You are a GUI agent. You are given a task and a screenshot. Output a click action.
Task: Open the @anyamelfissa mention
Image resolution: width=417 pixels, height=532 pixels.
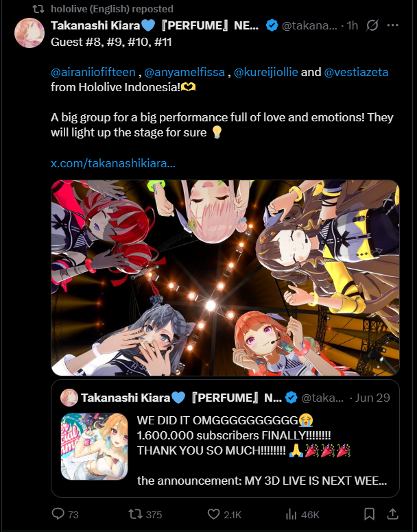pos(184,72)
